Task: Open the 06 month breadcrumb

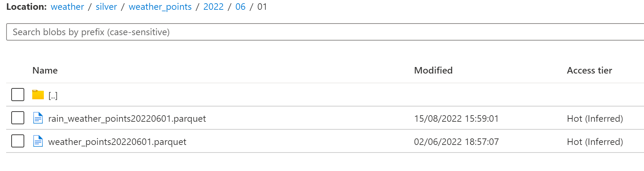Action: [240, 7]
